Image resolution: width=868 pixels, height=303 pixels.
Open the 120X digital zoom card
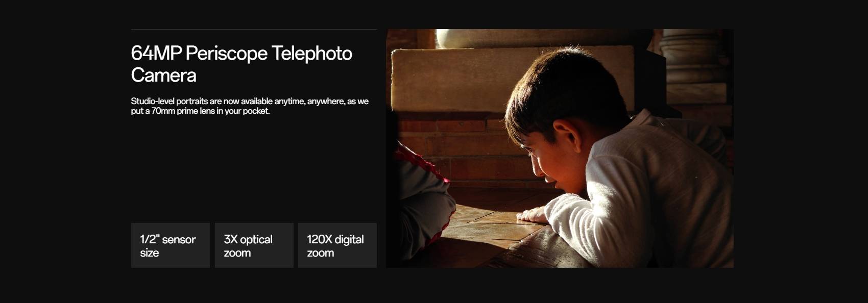point(337,245)
